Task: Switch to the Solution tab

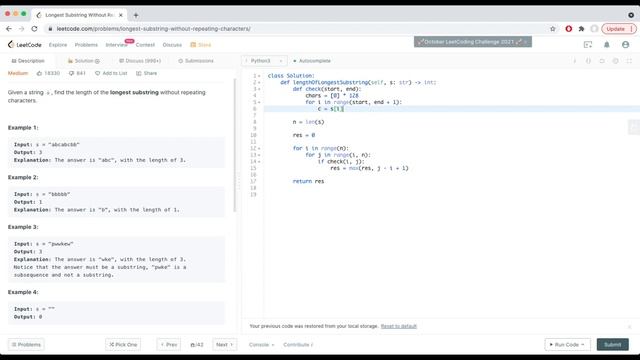Action: point(84,61)
